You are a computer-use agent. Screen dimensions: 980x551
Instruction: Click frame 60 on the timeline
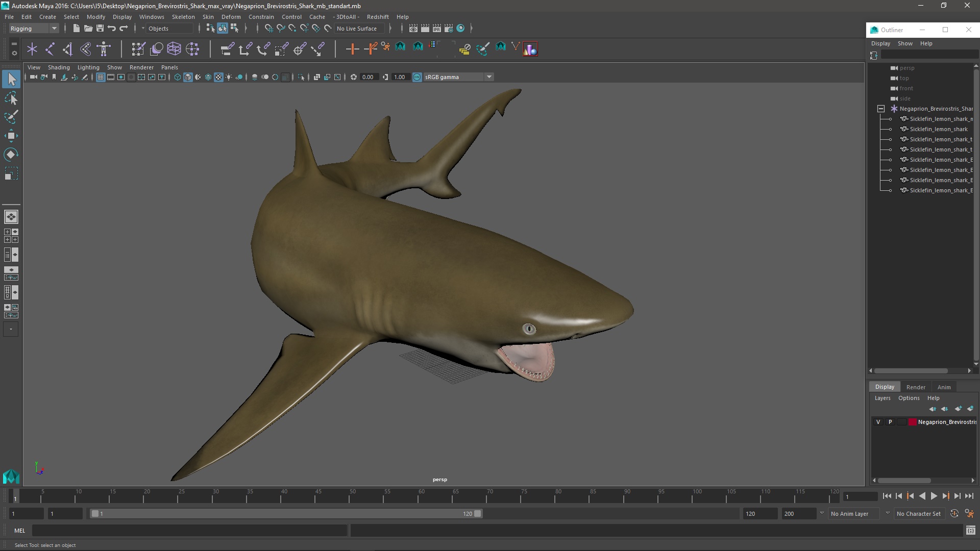coord(421,496)
